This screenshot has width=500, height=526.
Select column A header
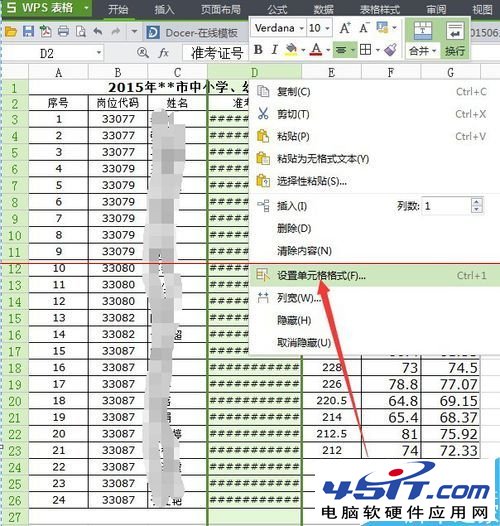[58, 72]
